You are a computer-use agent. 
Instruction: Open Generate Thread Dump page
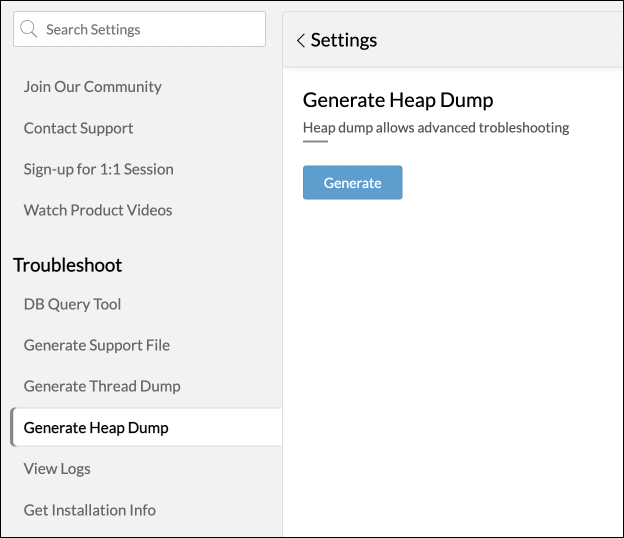click(x=102, y=386)
